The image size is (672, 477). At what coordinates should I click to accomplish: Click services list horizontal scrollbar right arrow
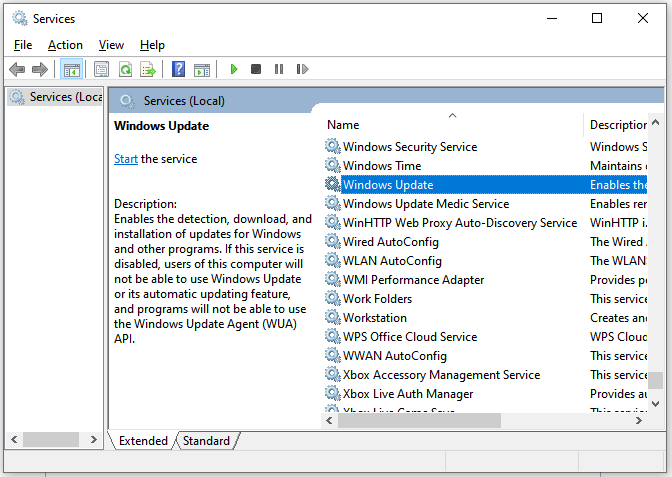[x=639, y=420]
